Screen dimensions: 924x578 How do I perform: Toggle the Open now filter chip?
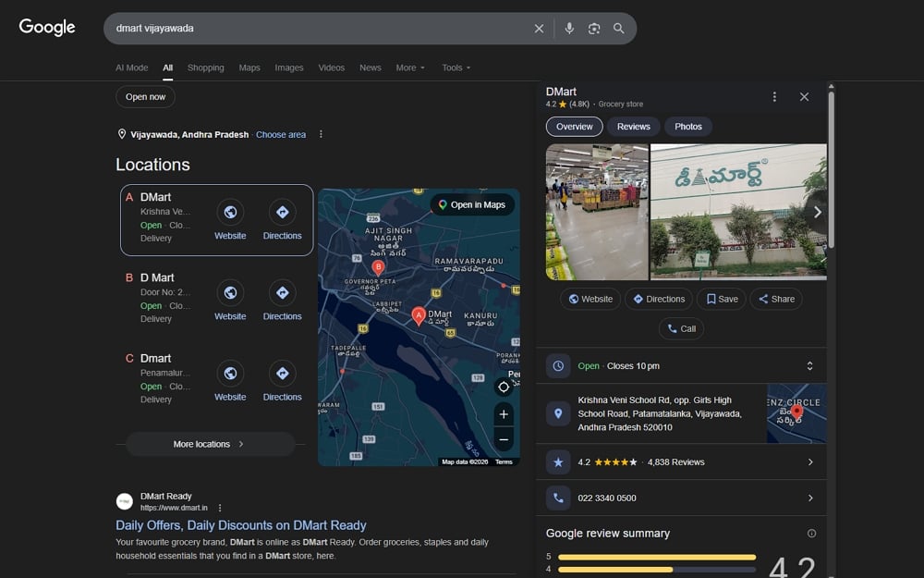click(x=146, y=97)
